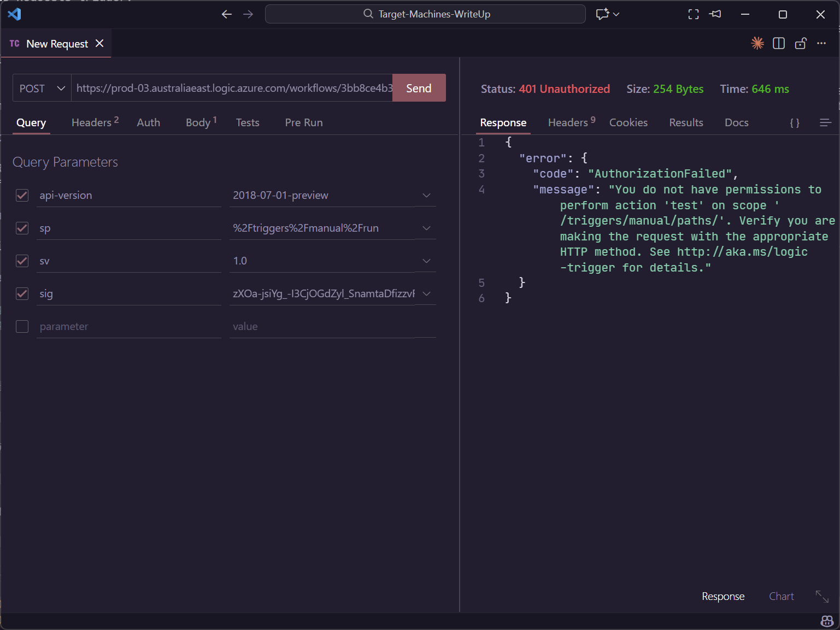Open the response Cookies tab
The width and height of the screenshot is (840, 630).
[628, 123]
